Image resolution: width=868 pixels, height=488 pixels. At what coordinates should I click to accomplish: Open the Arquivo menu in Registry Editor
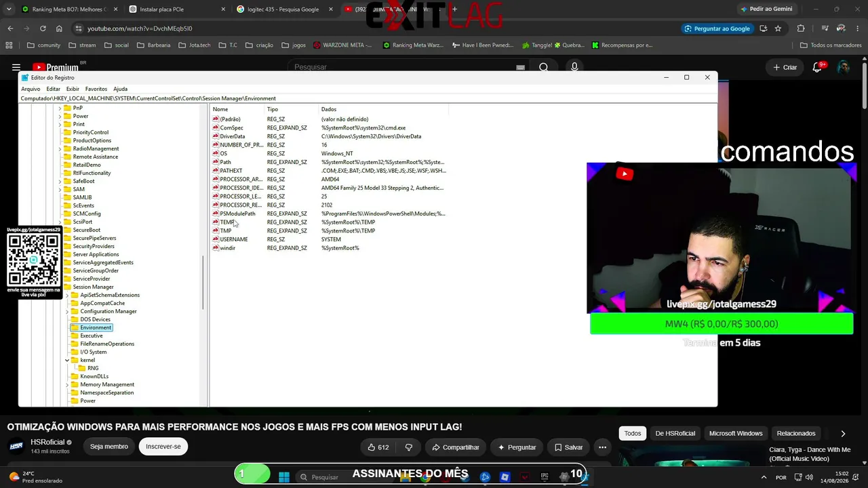pos(31,89)
